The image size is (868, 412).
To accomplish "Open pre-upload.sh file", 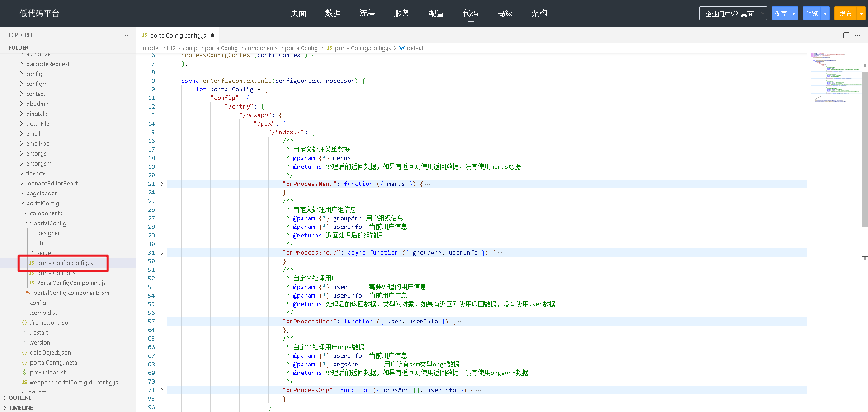I will click(x=48, y=373).
